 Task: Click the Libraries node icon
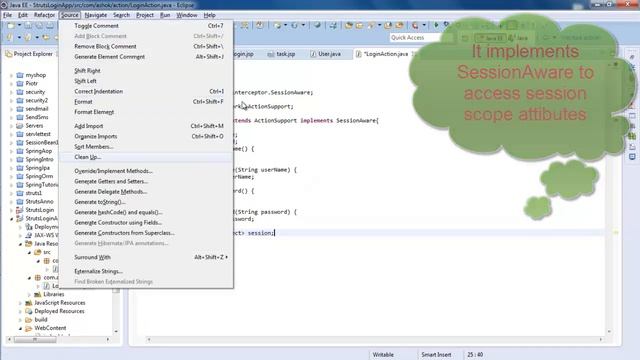tap(38, 294)
